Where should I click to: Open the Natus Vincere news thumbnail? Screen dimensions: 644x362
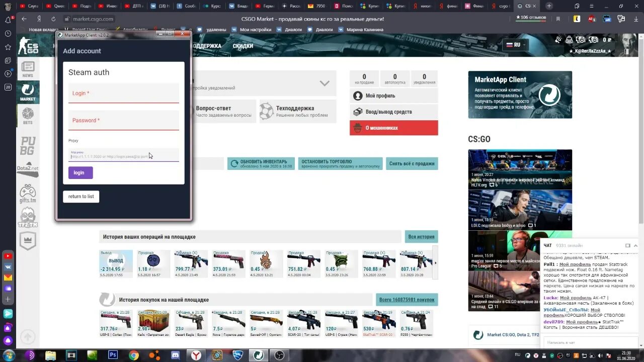click(x=520, y=169)
